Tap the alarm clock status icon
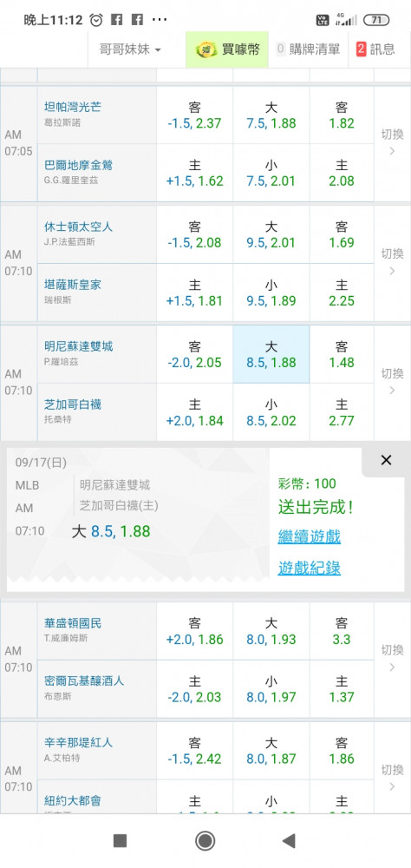 (x=96, y=20)
